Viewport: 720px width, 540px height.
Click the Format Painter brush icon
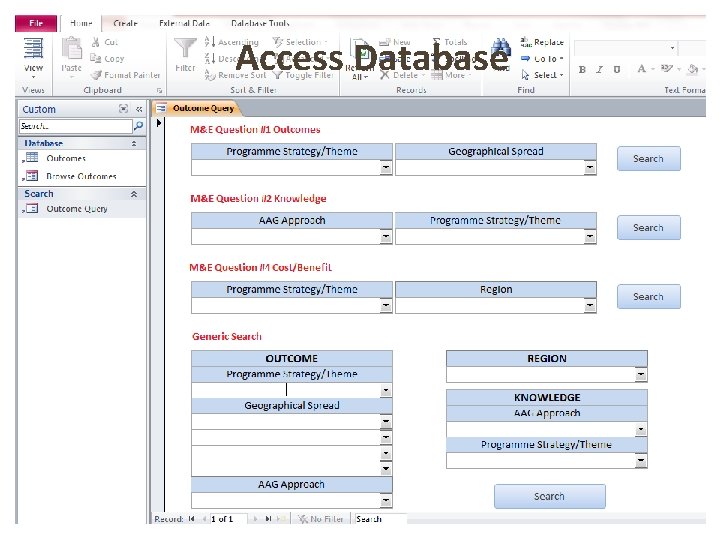96,75
